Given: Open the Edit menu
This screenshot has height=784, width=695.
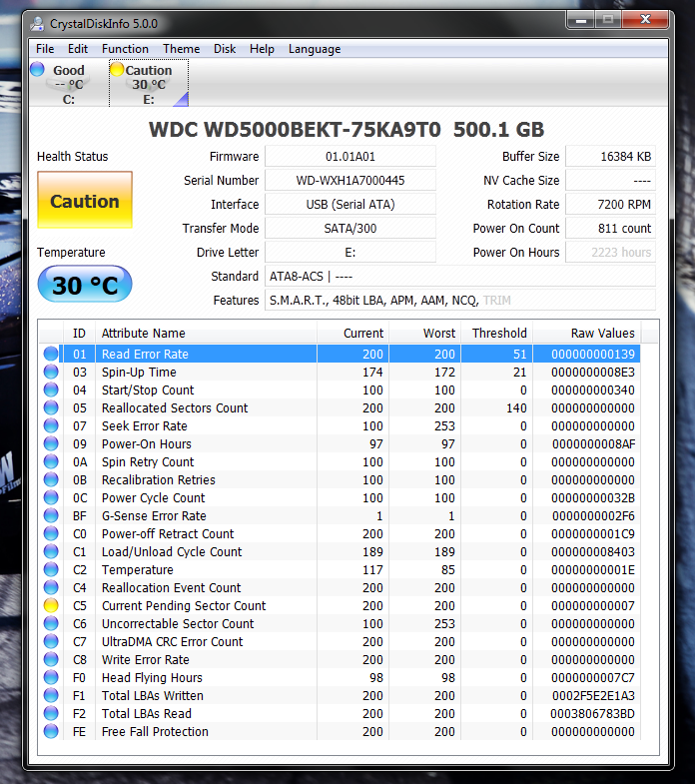Looking at the screenshot, I should tap(78, 49).
